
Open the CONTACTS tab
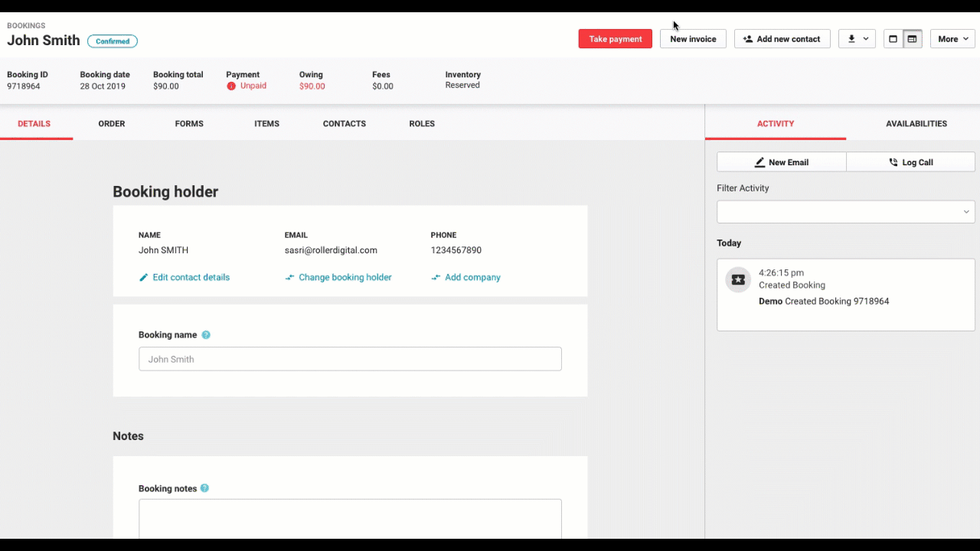[345, 123]
